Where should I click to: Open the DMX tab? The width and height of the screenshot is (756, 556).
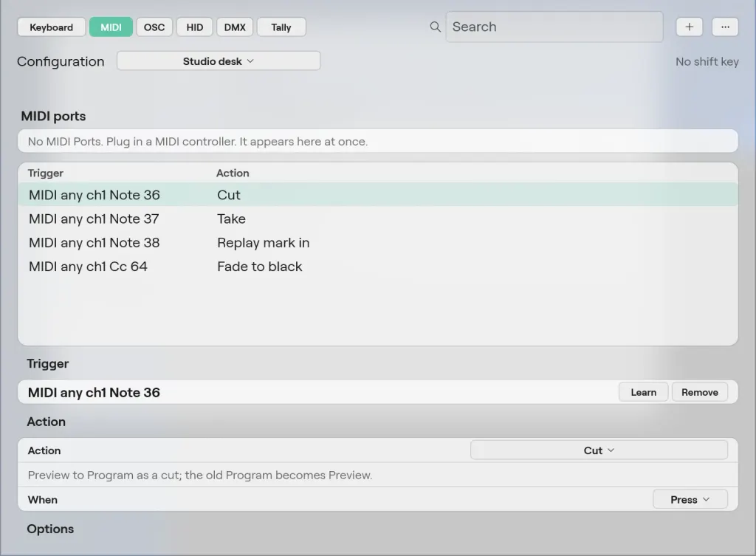pos(235,27)
